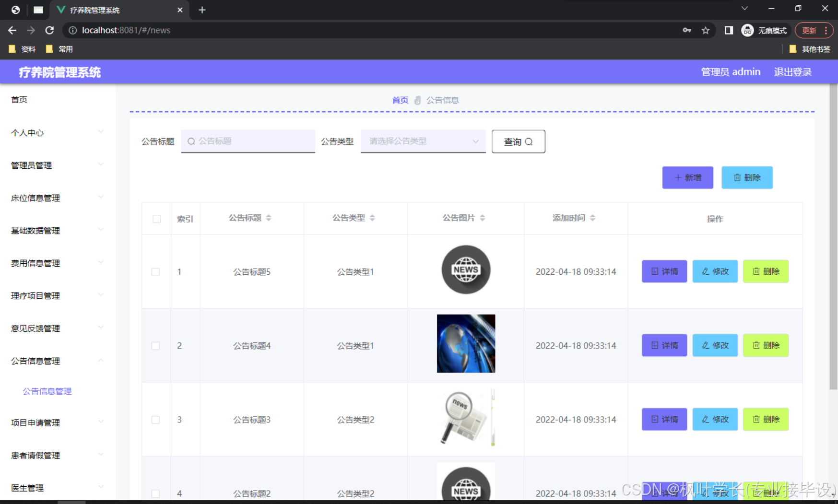The height and width of the screenshot is (504, 838).
Task: Open the saved passwords key icon
Action: click(x=687, y=30)
